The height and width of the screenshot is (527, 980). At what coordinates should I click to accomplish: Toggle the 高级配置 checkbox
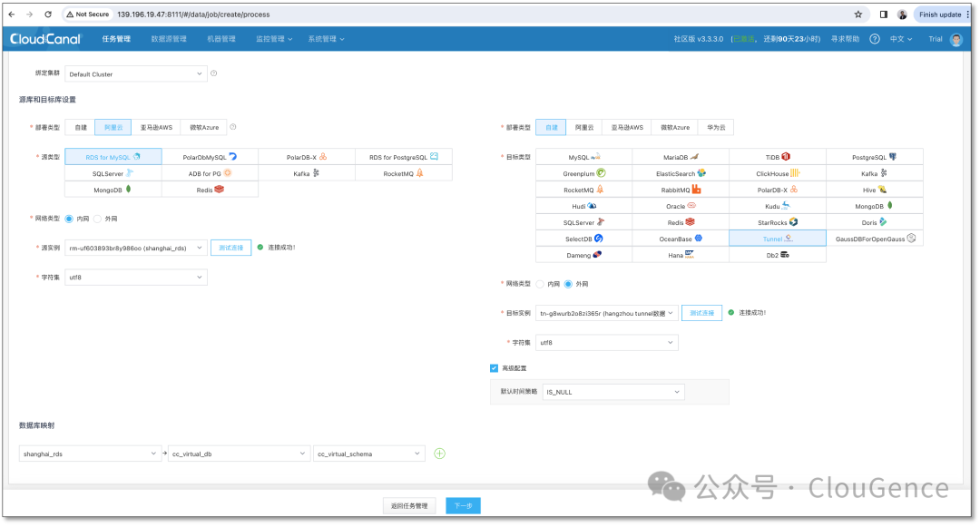(x=494, y=367)
